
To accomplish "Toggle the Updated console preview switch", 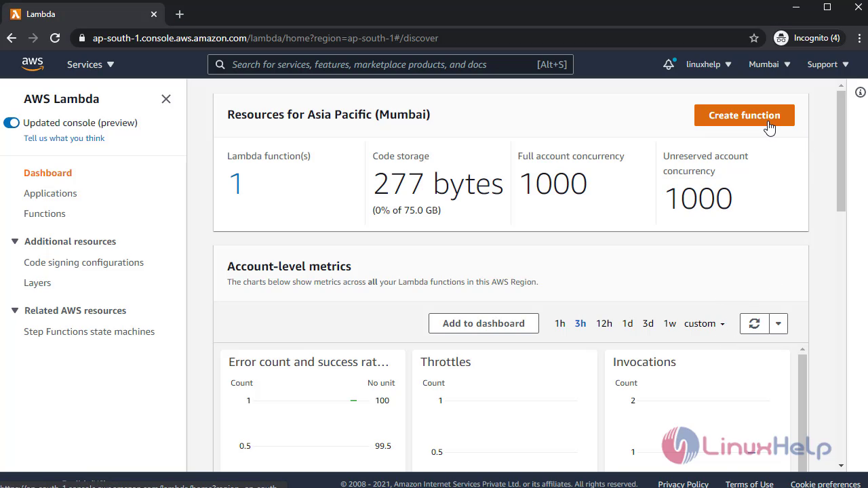I will tap(12, 123).
